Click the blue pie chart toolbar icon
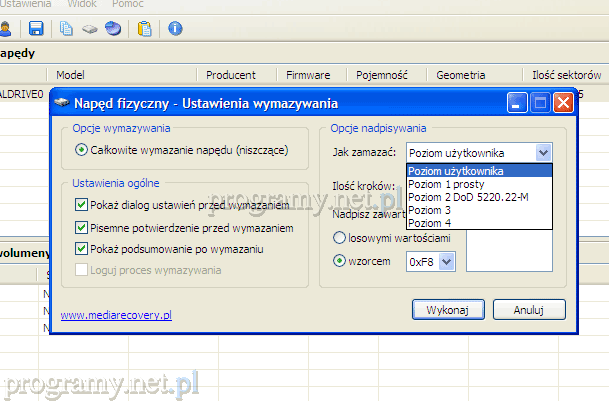This screenshot has width=609, height=401. [113, 28]
